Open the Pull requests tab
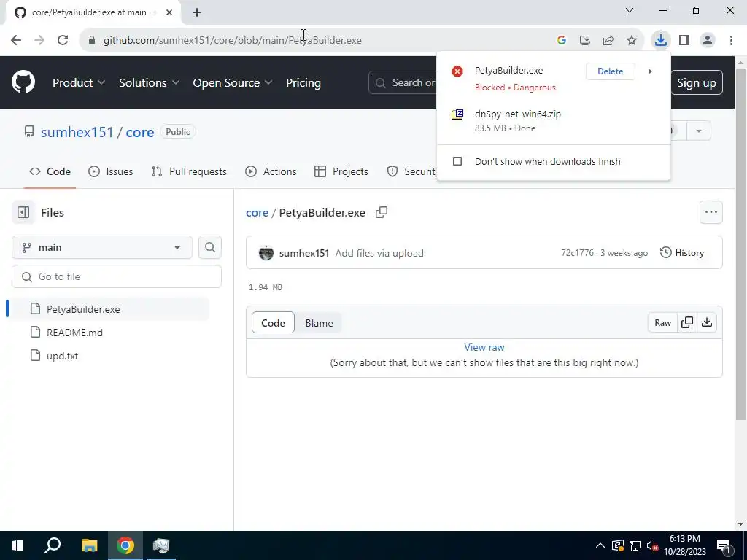 point(189,171)
